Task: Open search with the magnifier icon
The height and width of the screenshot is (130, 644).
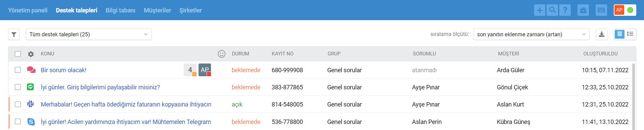Action: (552, 10)
